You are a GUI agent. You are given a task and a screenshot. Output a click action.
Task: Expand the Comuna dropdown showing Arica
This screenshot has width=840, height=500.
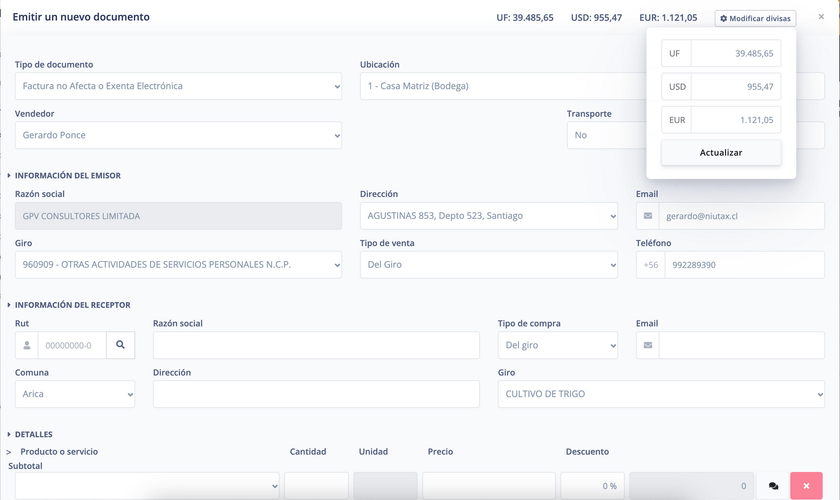point(75,394)
